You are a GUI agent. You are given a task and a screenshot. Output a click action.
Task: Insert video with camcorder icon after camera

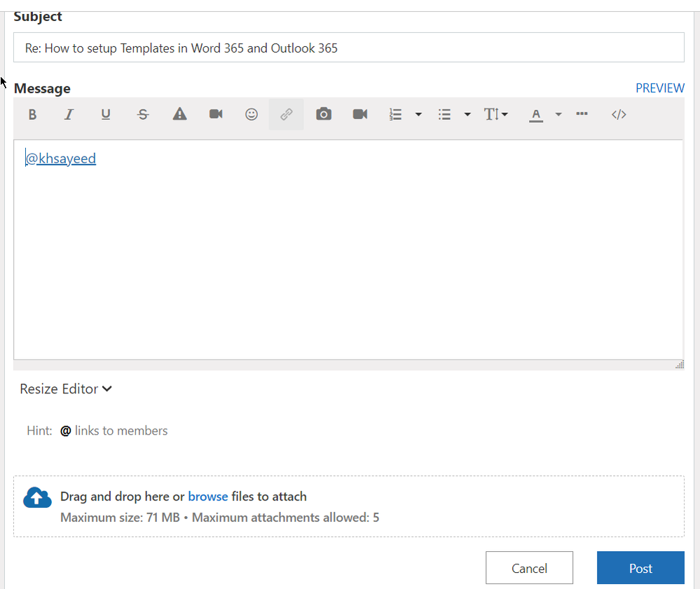360,114
